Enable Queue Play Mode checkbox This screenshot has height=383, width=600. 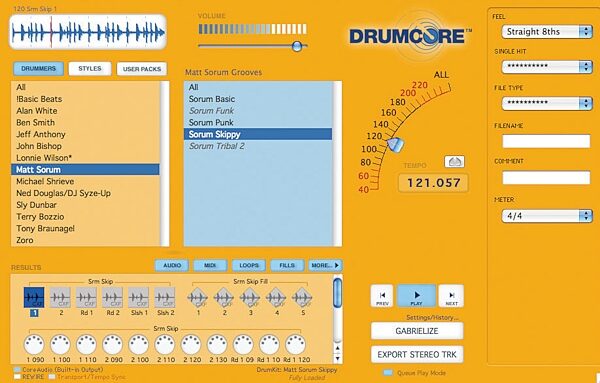pos(388,373)
